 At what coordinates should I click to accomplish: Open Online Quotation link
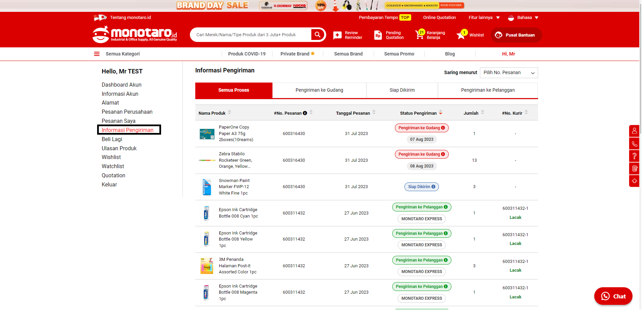point(439,18)
